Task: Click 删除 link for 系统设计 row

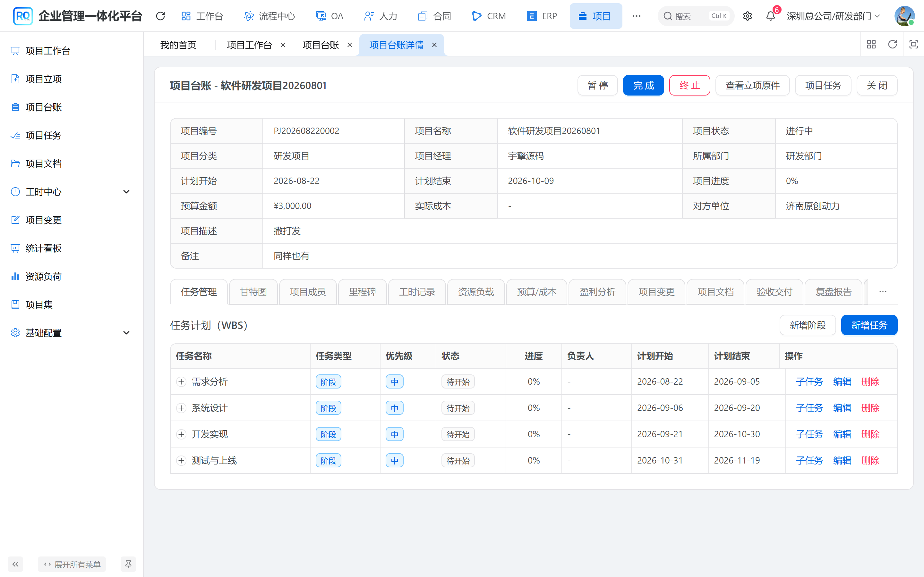Action: [870, 408]
